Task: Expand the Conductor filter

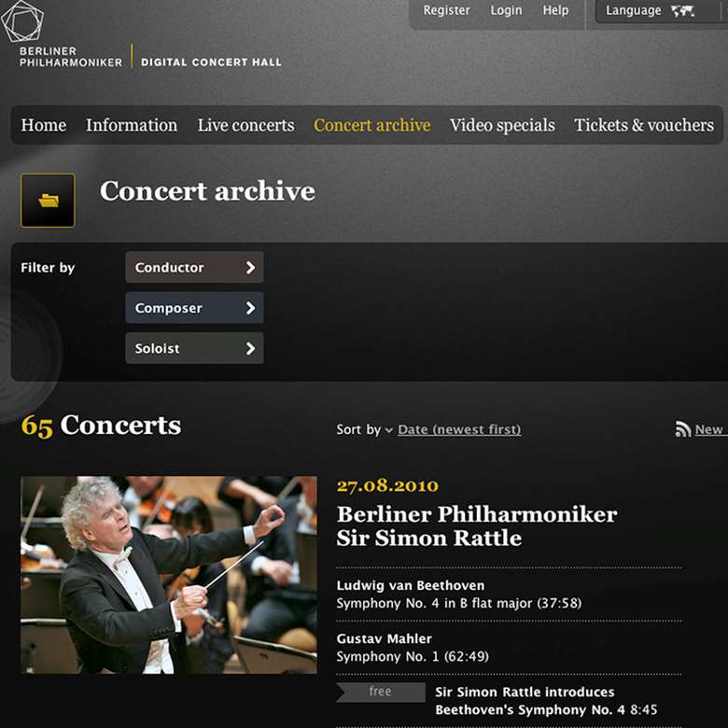Action: pyautogui.click(x=194, y=268)
